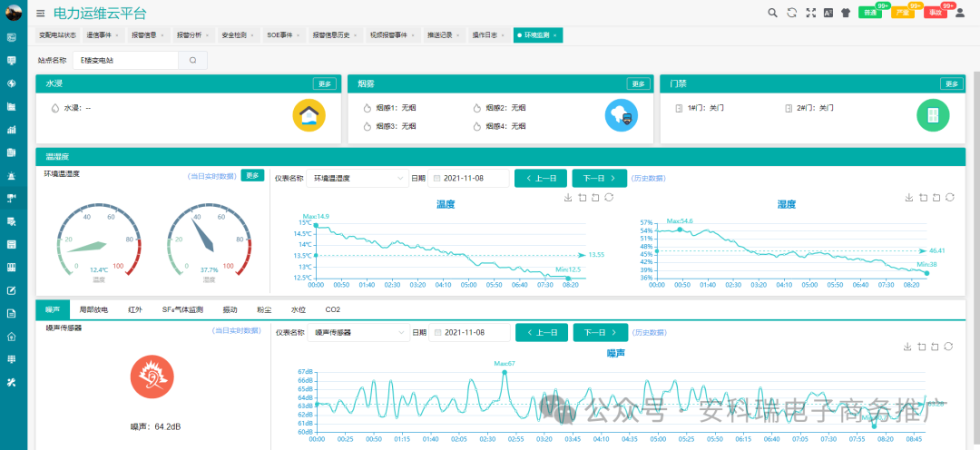Screen dimensions: 980x450
Task: Click the restore refresh icon on humidity chart
Action: [949, 197]
